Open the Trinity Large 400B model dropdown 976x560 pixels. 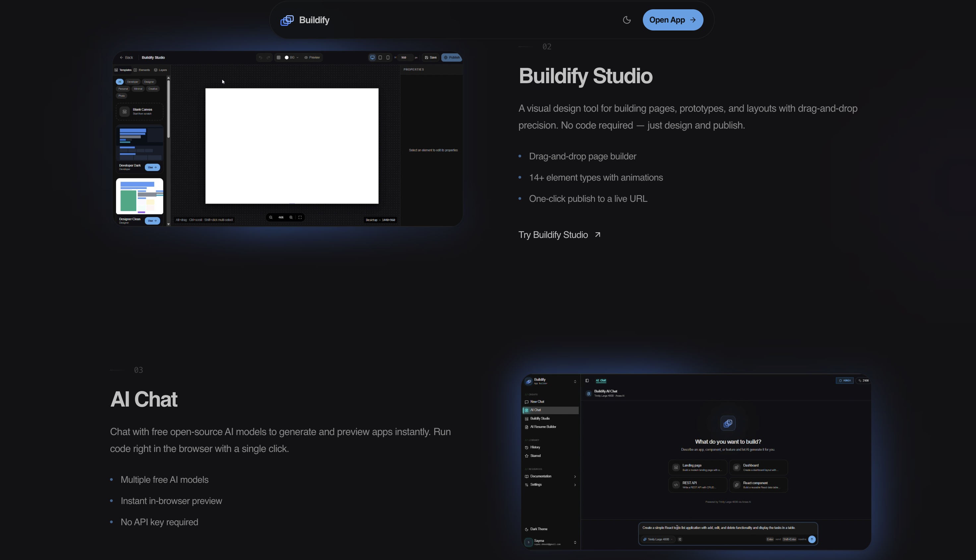(x=659, y=539)
